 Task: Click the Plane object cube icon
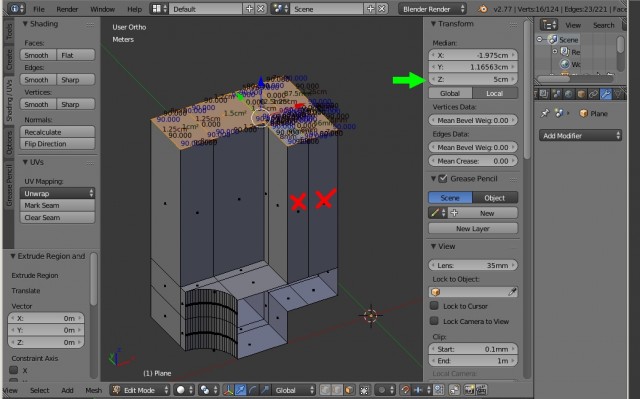(x=584, y=113)
